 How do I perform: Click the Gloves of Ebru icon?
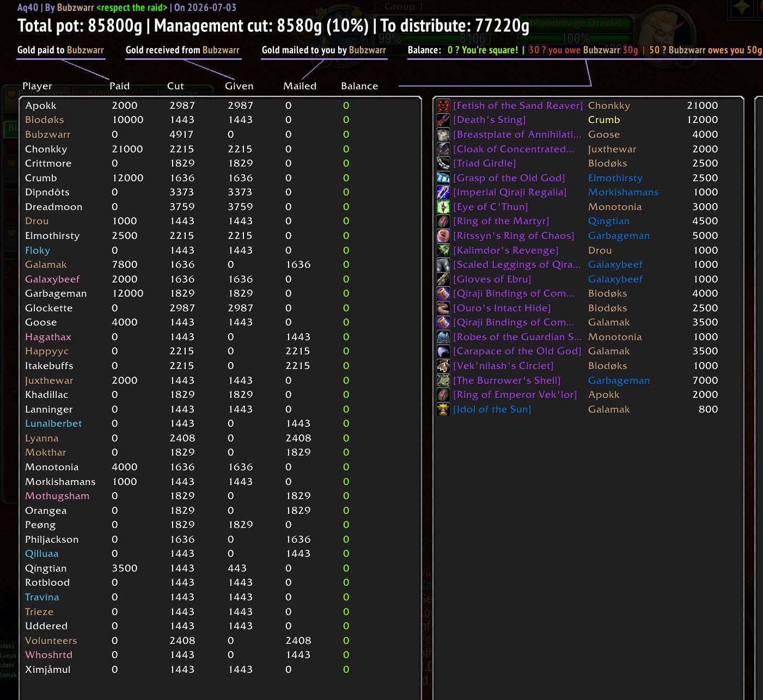[x=443, y=279]
